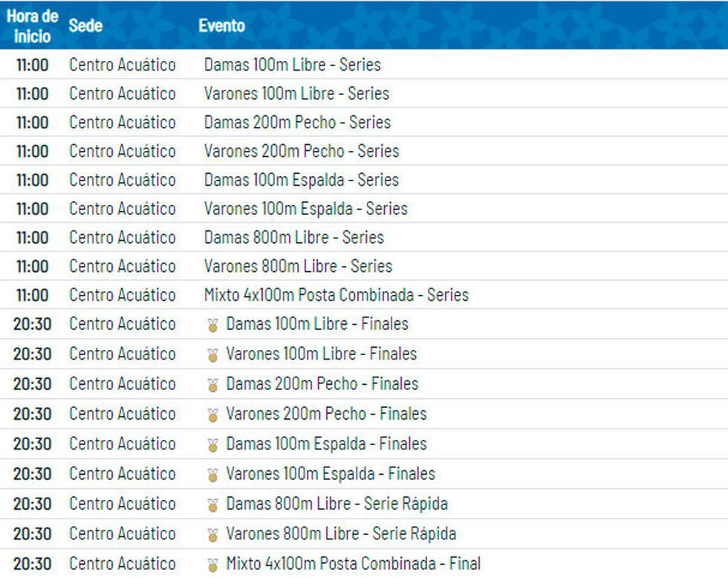
Task: Click medal icon beside Varones 100m Espalda Finales
Action: pyautogui.click(x=213, y=475)
